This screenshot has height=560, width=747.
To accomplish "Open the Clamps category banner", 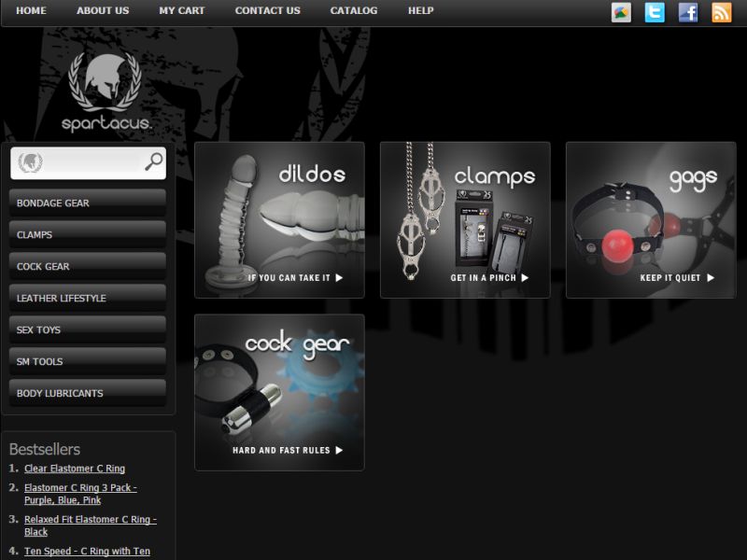I will point(465,219).
